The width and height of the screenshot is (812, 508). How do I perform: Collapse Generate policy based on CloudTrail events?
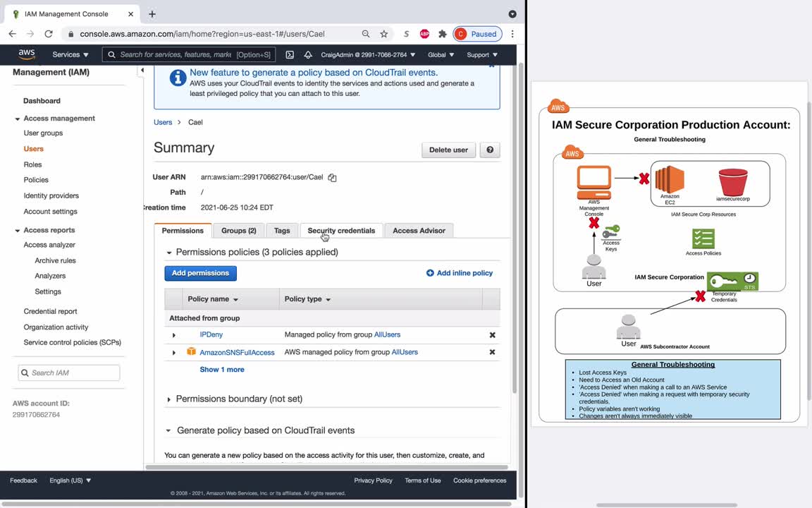coord(168,431)
